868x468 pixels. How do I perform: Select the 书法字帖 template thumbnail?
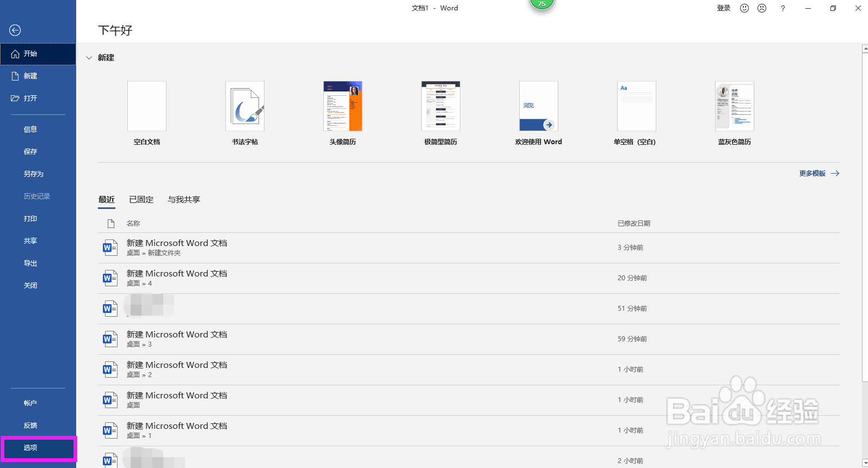coord(245,106)
